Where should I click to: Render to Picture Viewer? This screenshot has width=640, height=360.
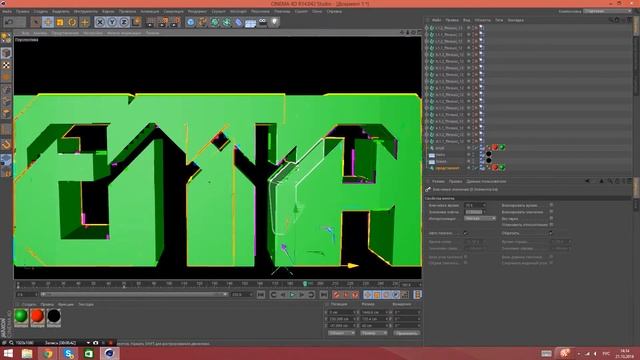(x=163, y=22)
